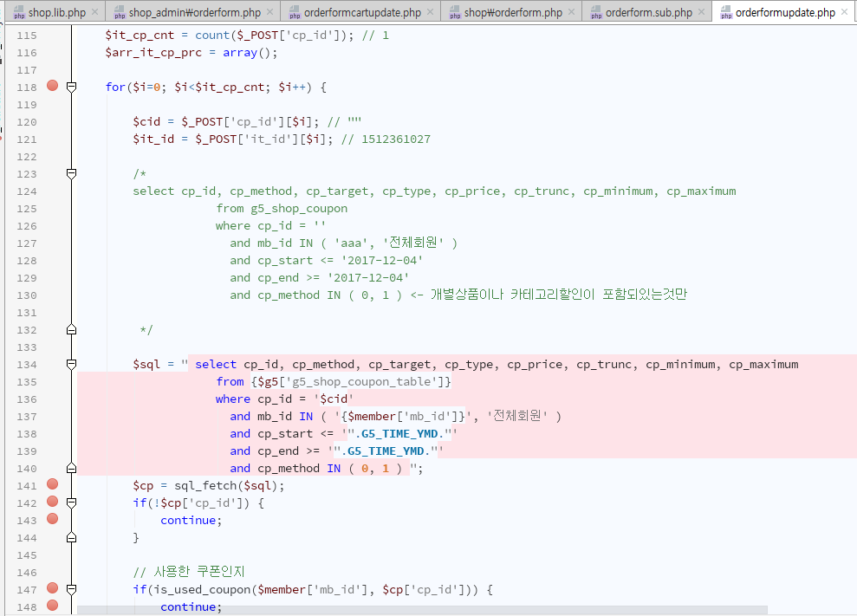Fold the if block at line 142
This screenshot has width=857, height=616.
[x=72, y=503]
